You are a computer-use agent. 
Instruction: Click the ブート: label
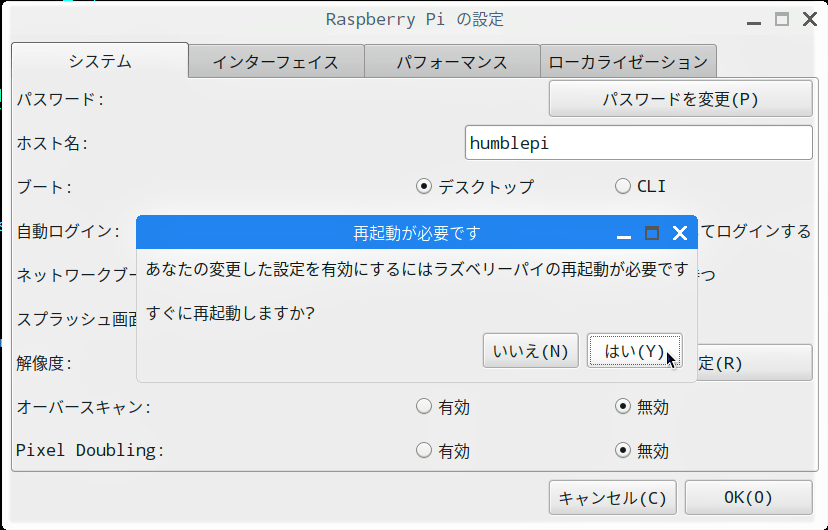44,187
